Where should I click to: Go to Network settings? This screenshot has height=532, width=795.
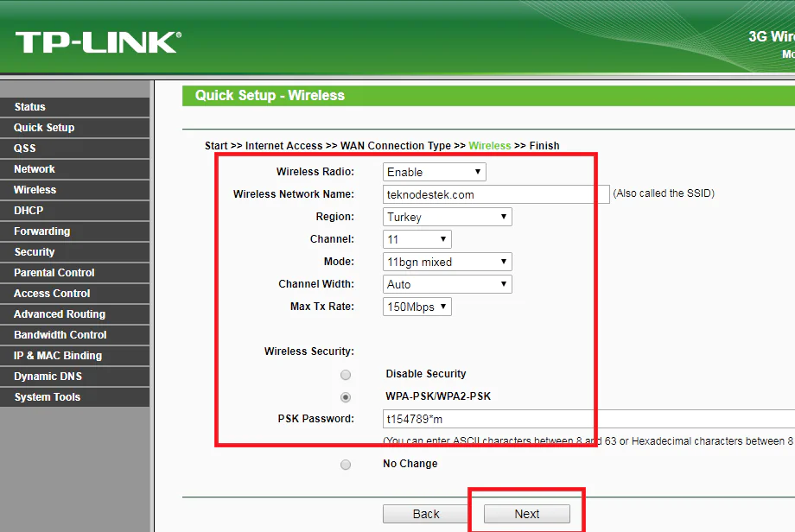click(75, 169)
